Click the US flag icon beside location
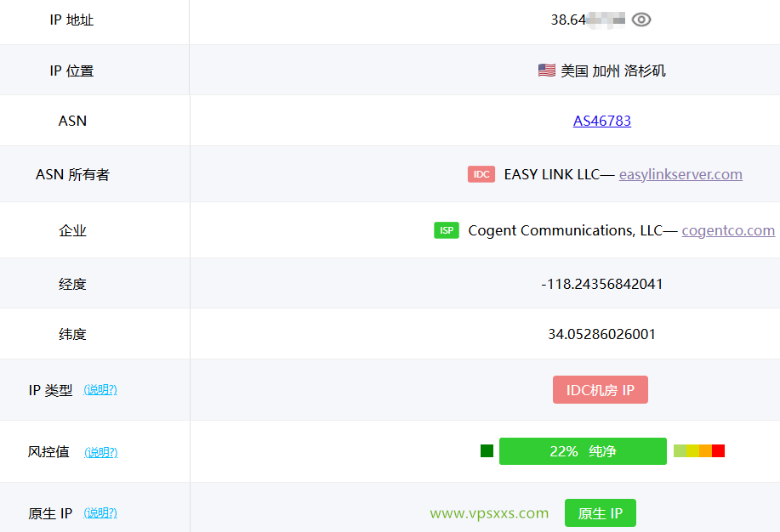 (x=545, y=71)
